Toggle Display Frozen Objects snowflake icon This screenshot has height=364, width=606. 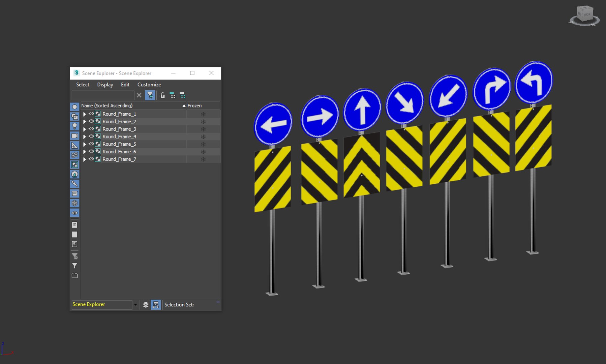[74, 203]
